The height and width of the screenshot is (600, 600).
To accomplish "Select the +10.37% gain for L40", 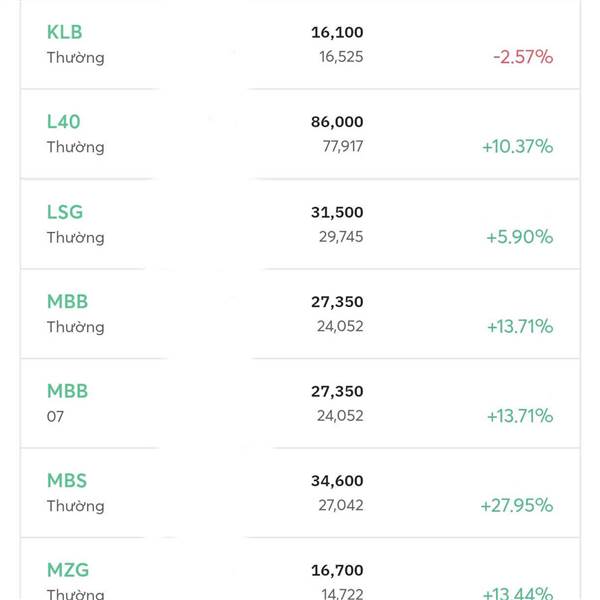I will pyautogui.click(x=517, y=147).
